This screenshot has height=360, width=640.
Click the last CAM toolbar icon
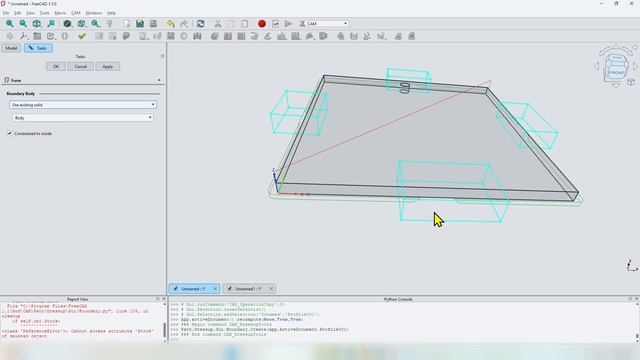click(x=411, y=36)
